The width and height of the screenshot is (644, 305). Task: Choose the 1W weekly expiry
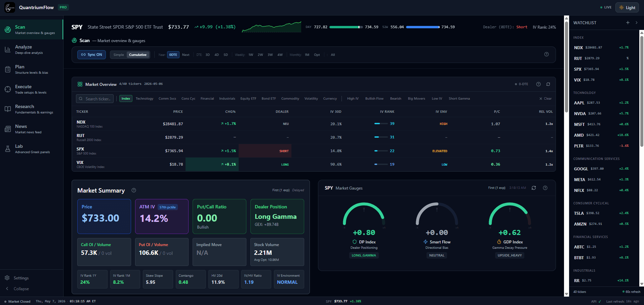pyautogui.click(x=251, y=55)
